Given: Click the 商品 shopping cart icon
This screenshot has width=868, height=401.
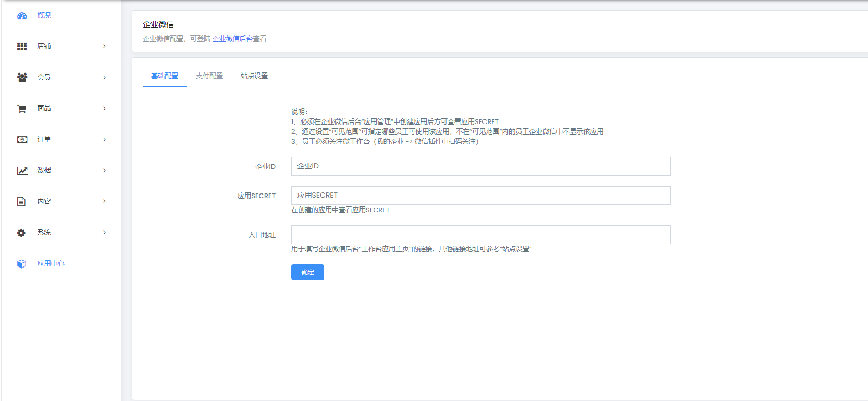Looking at the screenshot, I should 22,108.
